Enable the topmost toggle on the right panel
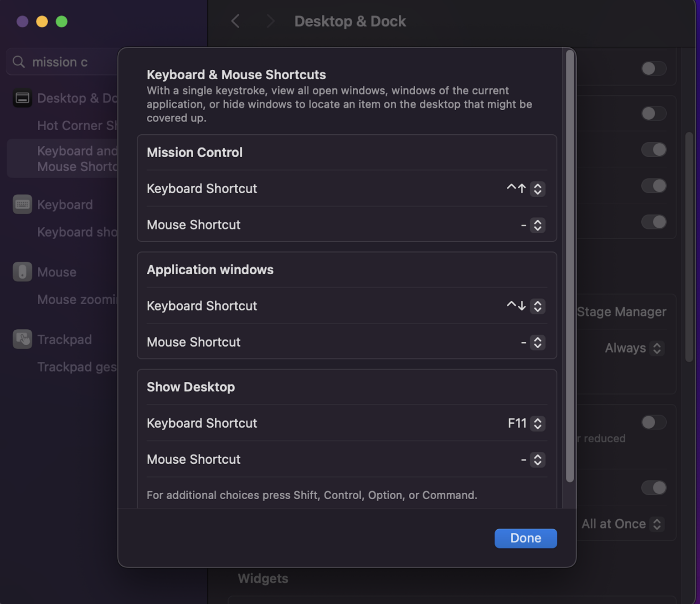 654,68
